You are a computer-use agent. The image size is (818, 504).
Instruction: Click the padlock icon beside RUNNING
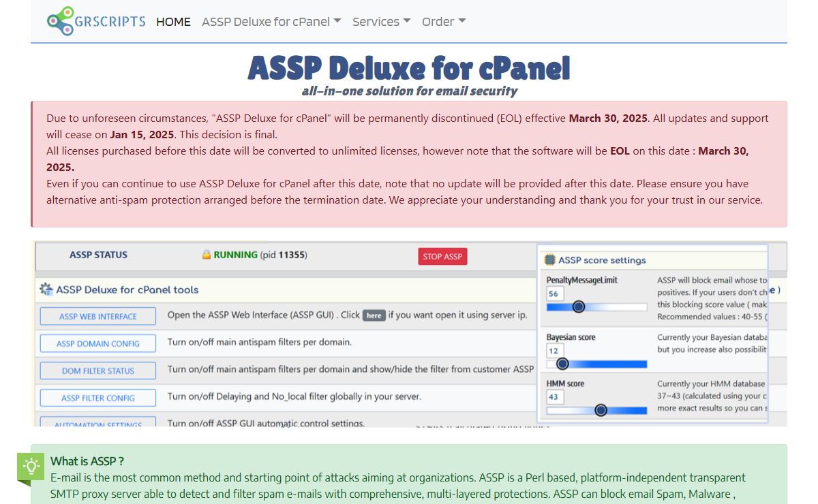coord(206,255)
